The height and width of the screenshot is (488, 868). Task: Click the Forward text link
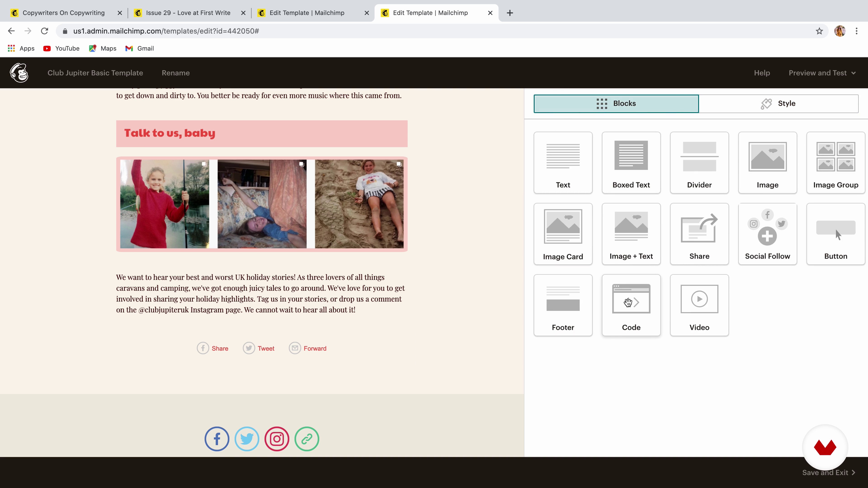315,348
